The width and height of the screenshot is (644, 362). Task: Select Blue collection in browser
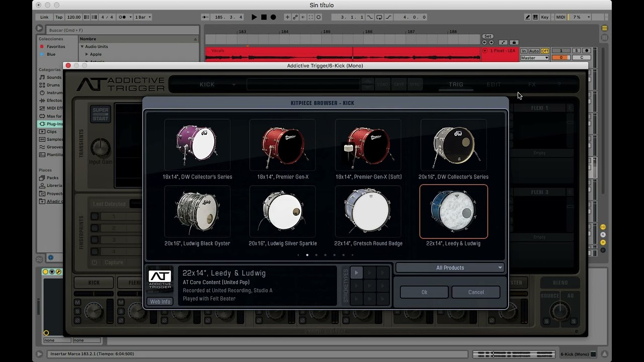coord(51,54)
